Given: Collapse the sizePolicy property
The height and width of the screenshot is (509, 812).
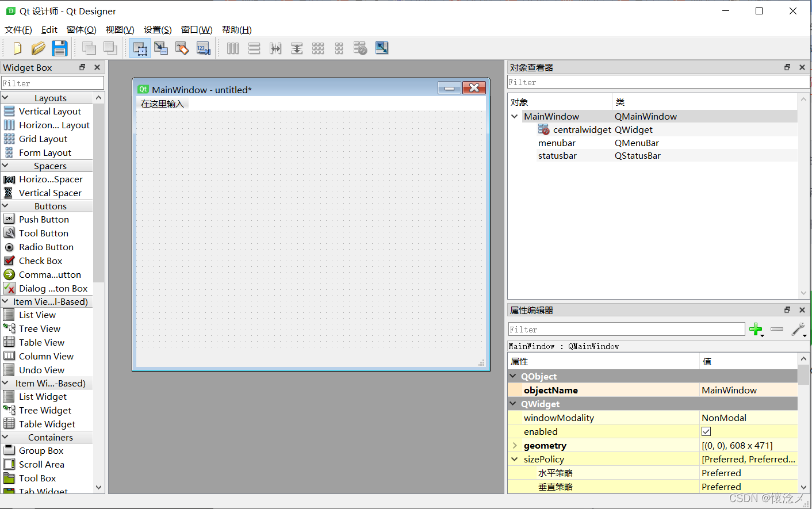Looking at the screenshot, I should (x=515, y=459).
